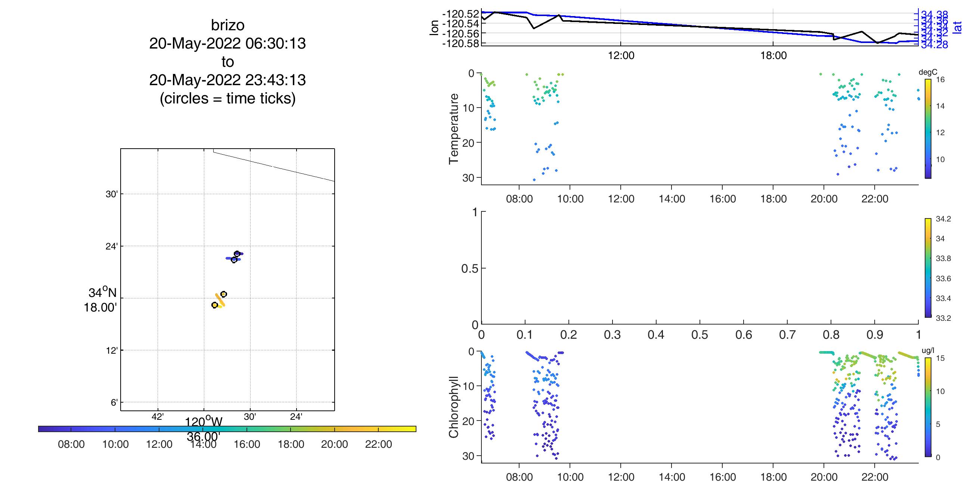Click the lower blue time-tick circle on the map
The height and width of the screenshot is (490, 980).
coord(234,260)
